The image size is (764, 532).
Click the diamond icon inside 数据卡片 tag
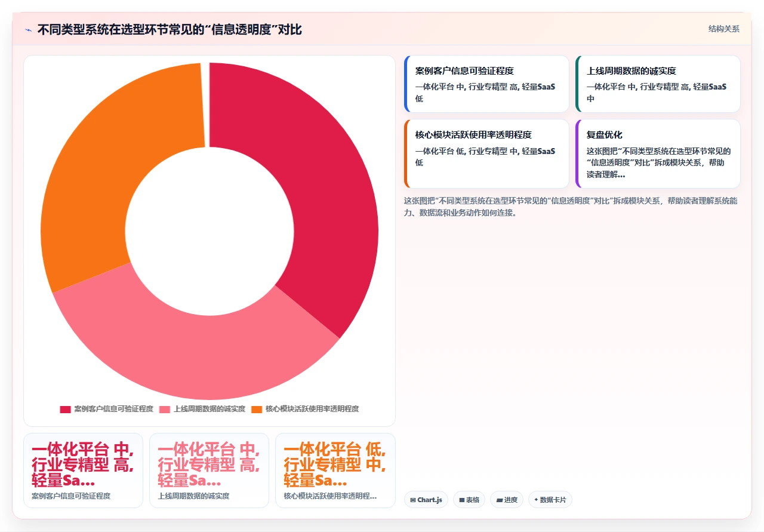536,500
